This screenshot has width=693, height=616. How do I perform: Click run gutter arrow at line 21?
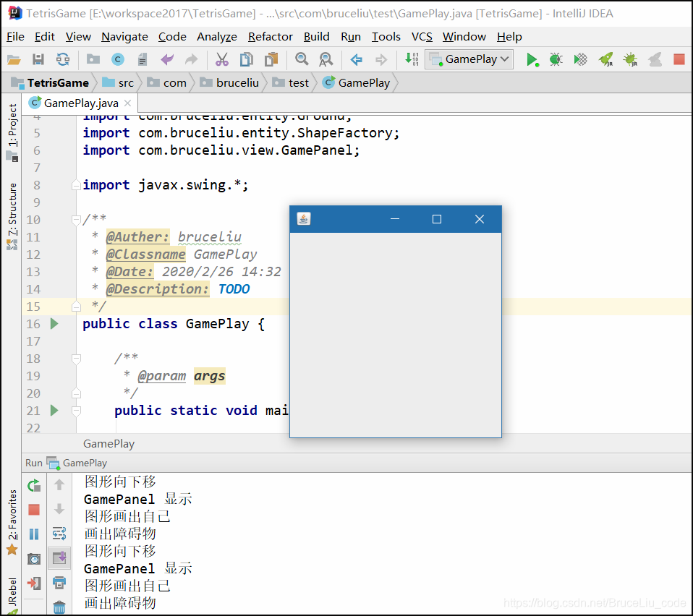[x=54, y=411]
